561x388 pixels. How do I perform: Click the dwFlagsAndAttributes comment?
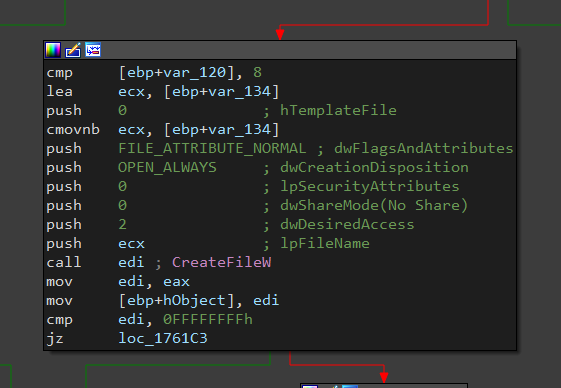(424, 149)
